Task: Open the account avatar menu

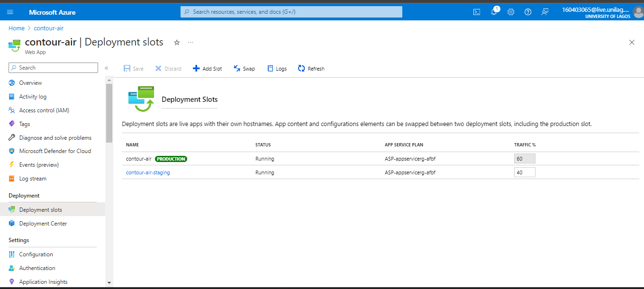Action: coord(638,12)
